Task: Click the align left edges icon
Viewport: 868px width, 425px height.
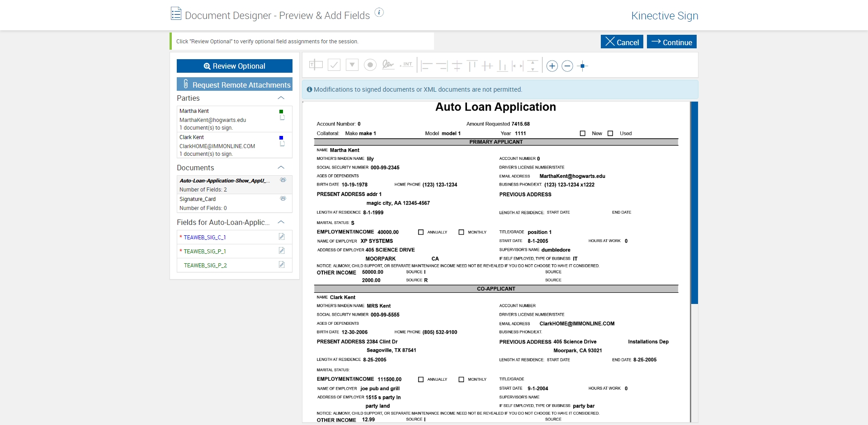Action: [x=427, y=66]
